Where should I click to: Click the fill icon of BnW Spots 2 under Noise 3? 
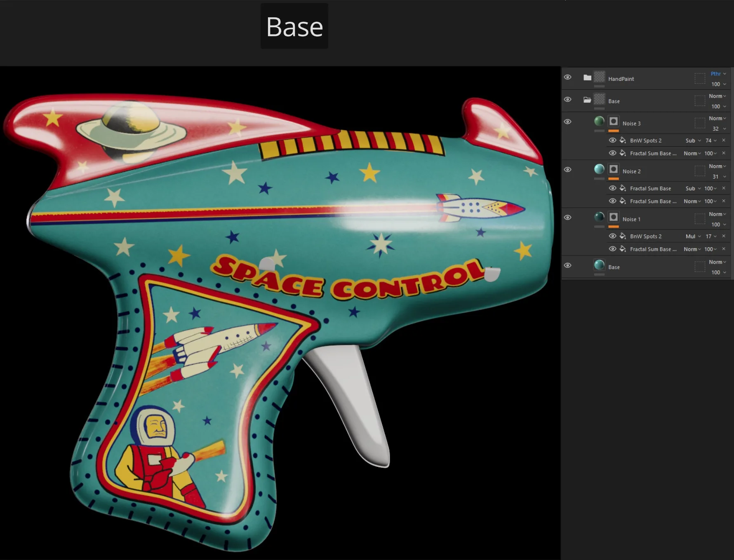[x=623, y=141]
